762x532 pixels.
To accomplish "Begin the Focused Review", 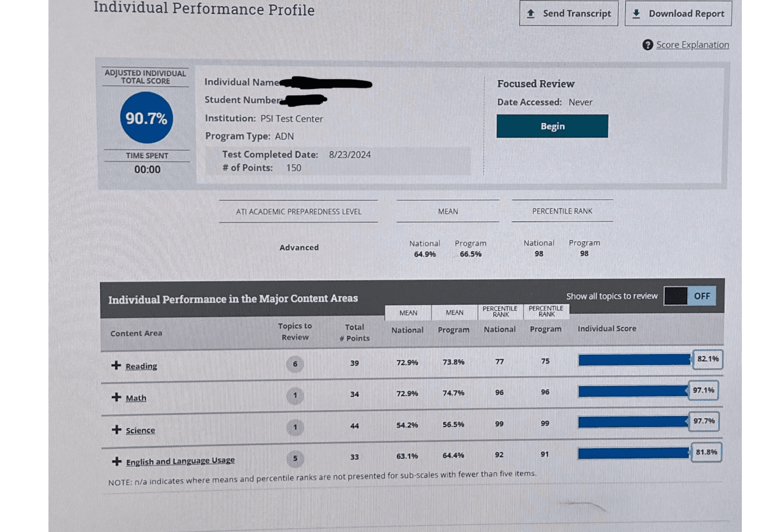I will pos(552,126).
